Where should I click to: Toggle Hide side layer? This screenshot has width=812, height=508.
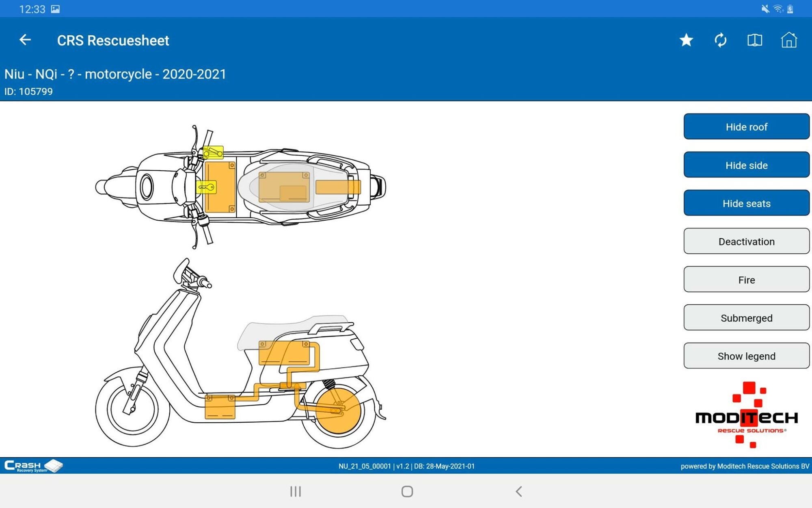click(x=746, y=165)
